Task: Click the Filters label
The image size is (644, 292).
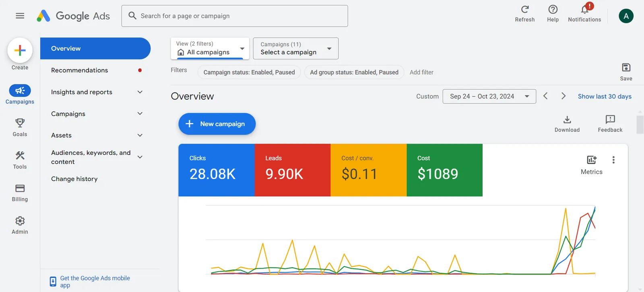Action: [x=179, y=70]
